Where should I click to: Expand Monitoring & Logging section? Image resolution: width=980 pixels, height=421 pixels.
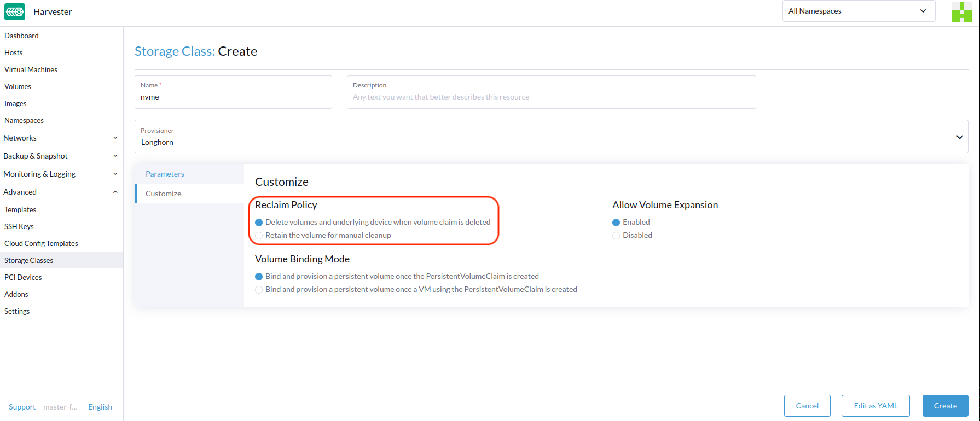(x=115, y=174)
